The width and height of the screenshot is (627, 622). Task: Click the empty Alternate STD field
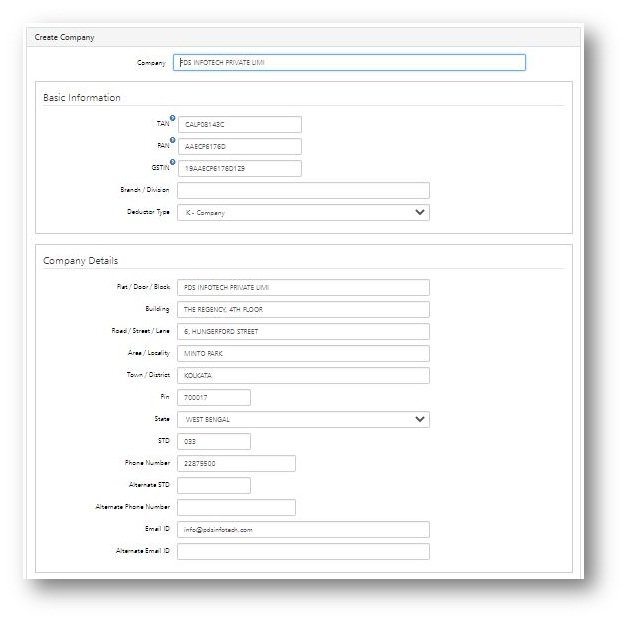(214, 485)
